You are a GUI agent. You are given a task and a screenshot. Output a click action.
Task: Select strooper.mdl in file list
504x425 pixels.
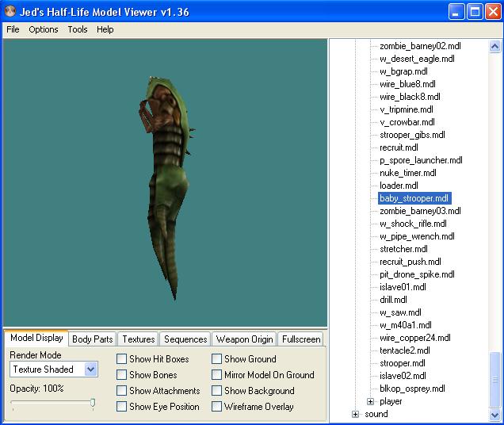click(x=403, y=363)
